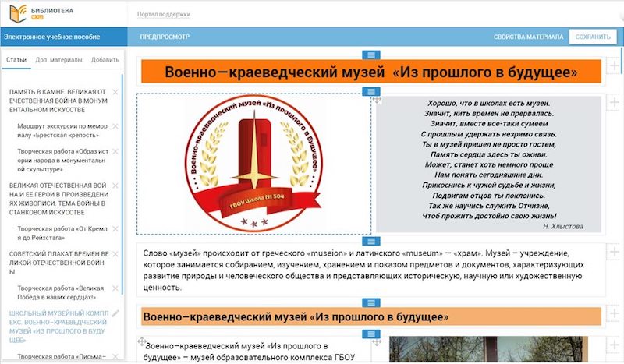Click the plus icon beside the poem block

click(x=615, y=105)
